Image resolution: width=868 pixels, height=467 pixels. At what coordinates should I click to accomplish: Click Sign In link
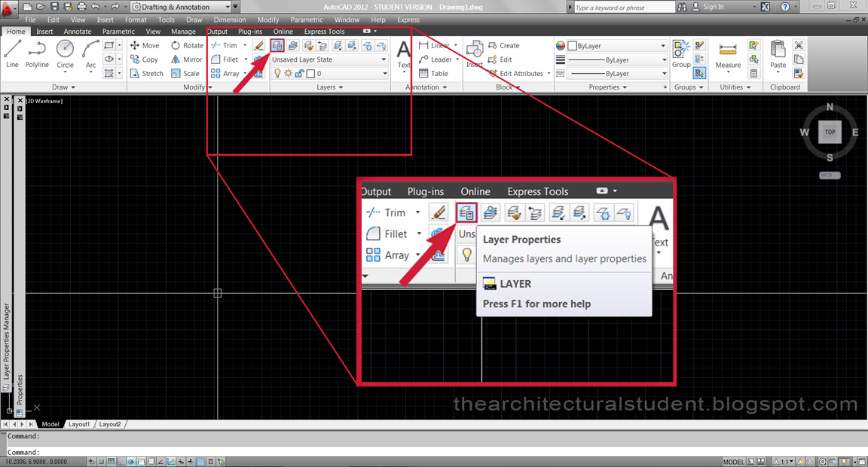point(713,7)
